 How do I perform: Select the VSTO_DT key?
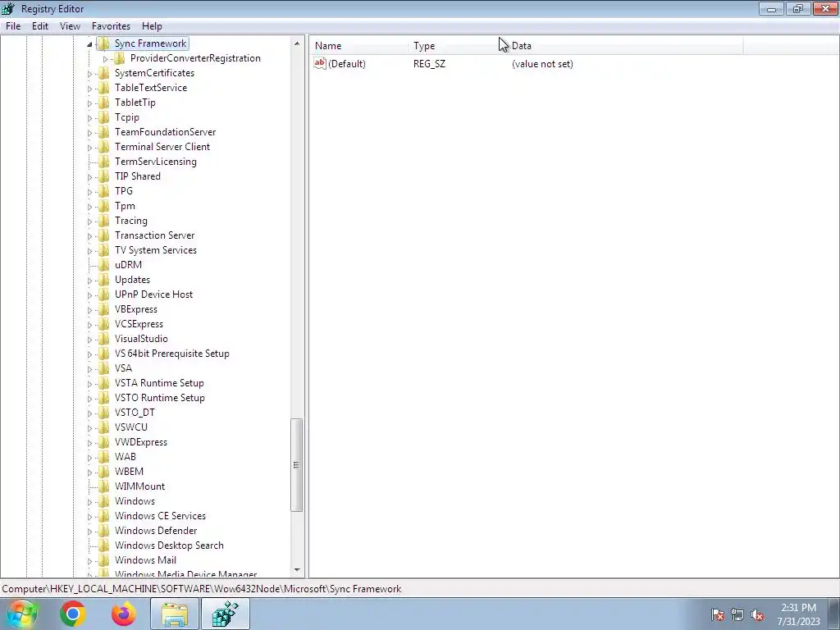135,413
